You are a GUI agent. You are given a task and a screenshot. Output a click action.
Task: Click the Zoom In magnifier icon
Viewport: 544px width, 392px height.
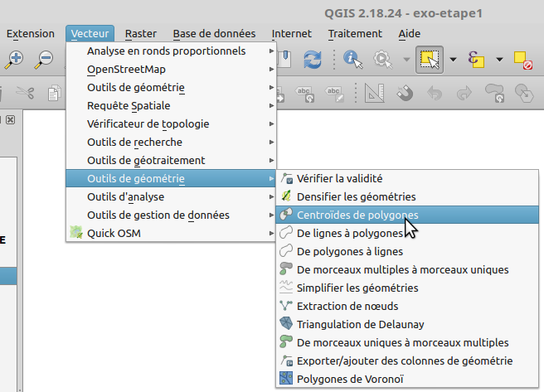pos(14,59)
